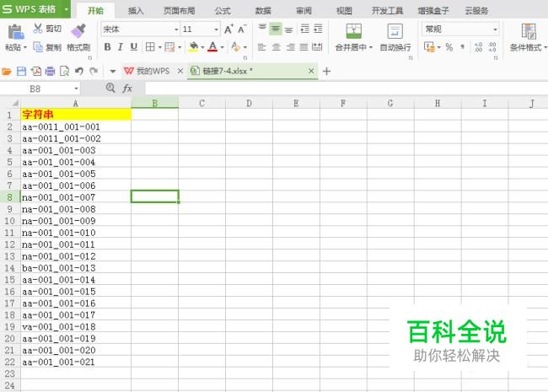
Task: Align text right
Action: click(x=290, y=47)
